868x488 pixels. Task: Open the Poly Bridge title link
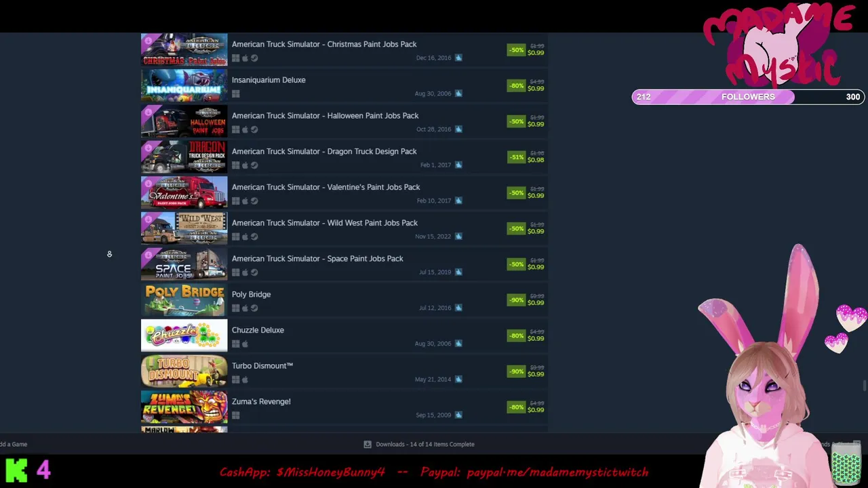pyautogui.click(x=252, y=295)
